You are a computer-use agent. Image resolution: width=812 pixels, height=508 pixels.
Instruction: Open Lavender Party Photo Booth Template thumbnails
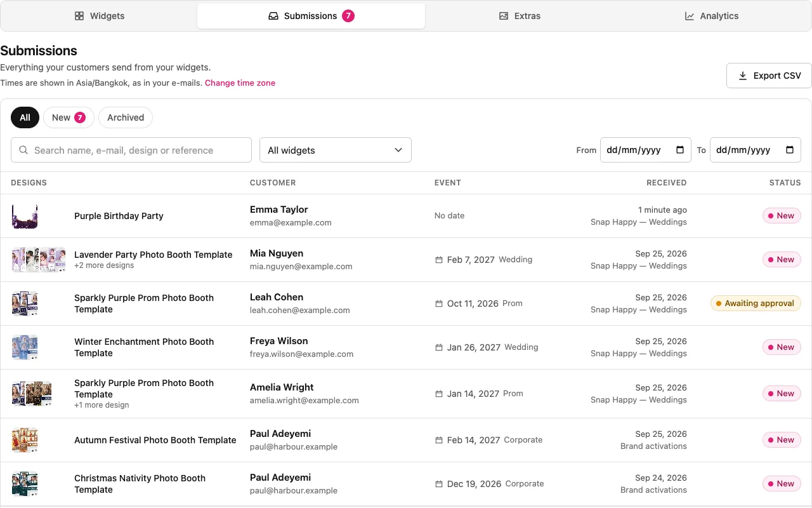pyautogui.click(x=39, y=260)
